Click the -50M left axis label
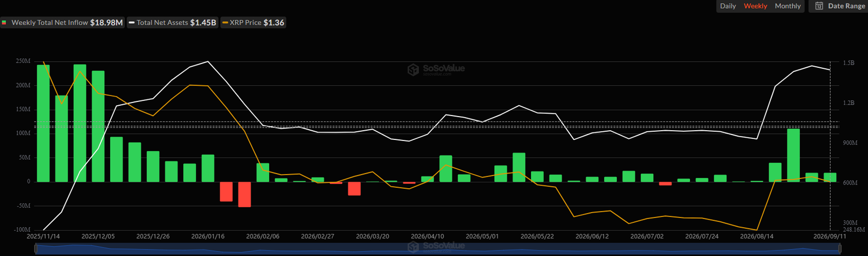The image size is (868, 256). pyautogui.click(x=23, y=206)
